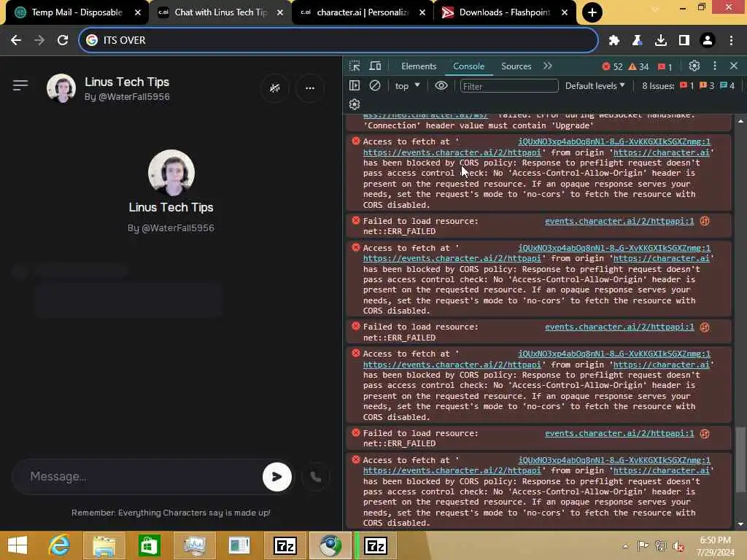Start a call with the phone icon
747x560 pixels.
pos(315,477)
